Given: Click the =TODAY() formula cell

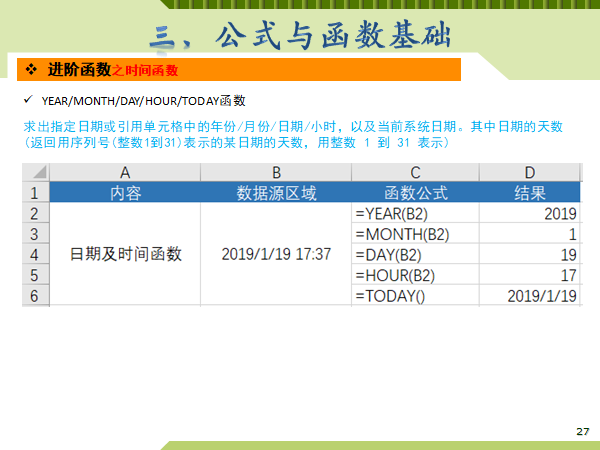Looking at the screenshot, I should pyautogui.click(x=415, y=296).
